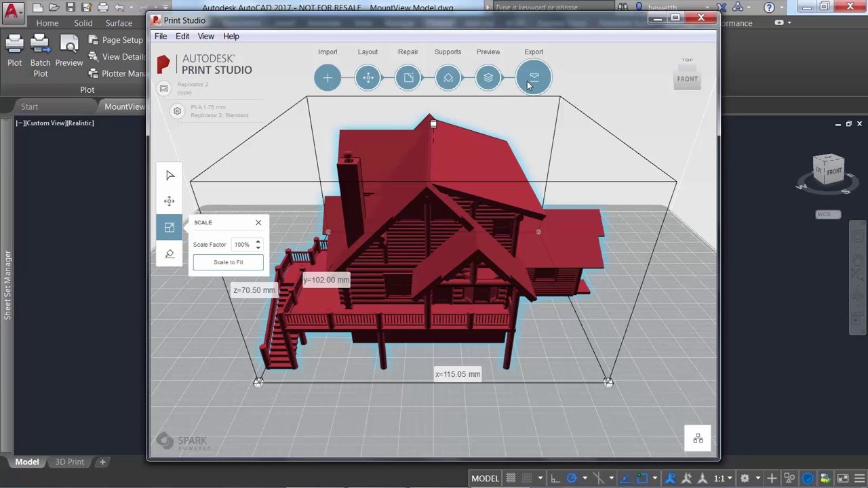This screenshot has height=488, width=868.
Task: Open the Preview layers step icon
Action: tap(488, 77)
